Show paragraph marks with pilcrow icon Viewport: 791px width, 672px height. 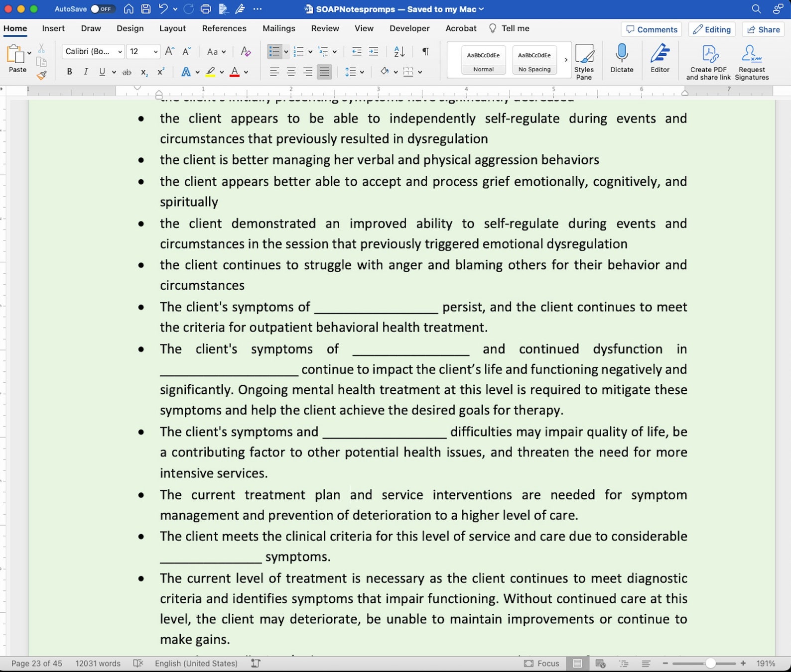coord(425,51)
